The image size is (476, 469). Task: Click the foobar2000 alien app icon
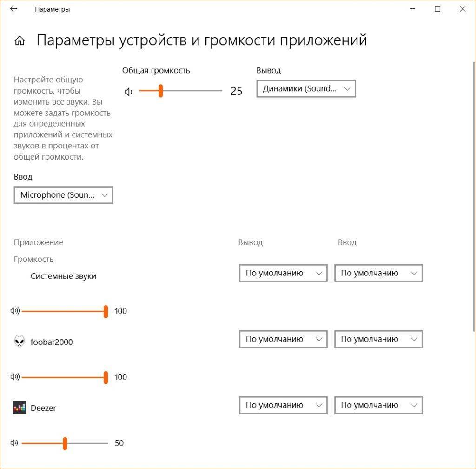pos(19,342)
